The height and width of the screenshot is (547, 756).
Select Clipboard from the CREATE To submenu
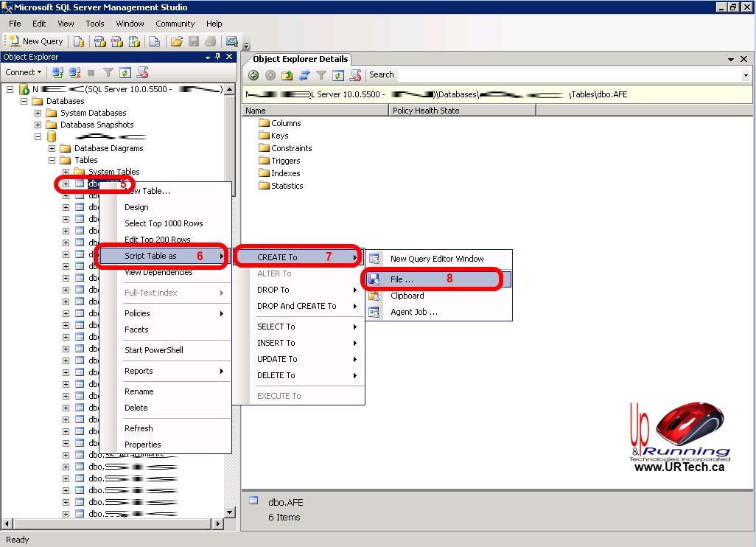coord(407,296)
